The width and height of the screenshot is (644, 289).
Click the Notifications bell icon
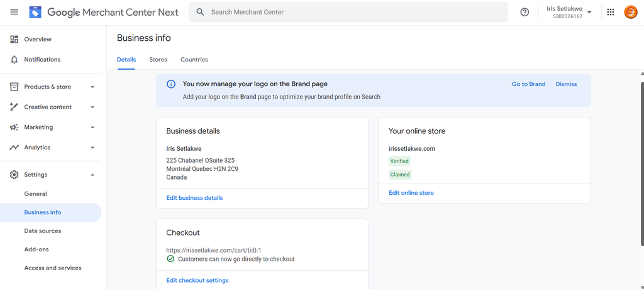[14, 60]
